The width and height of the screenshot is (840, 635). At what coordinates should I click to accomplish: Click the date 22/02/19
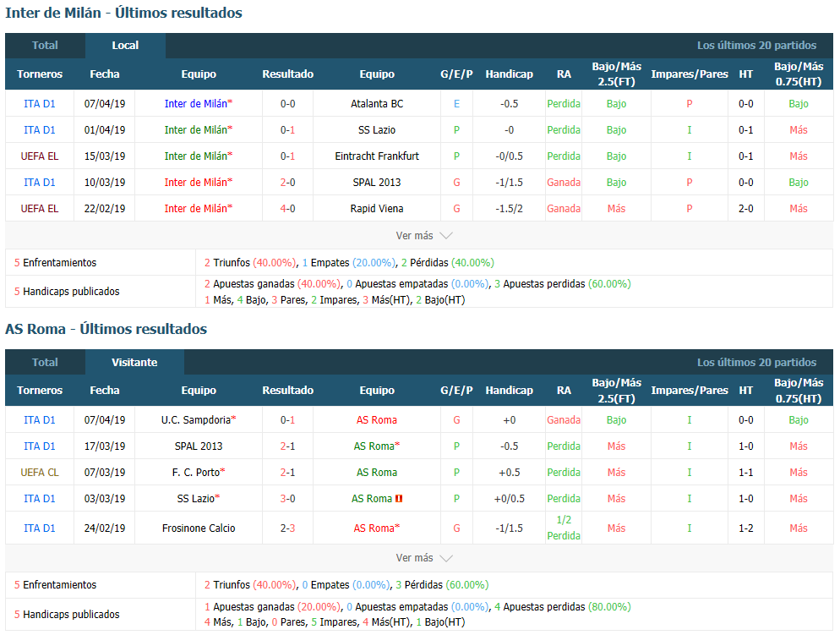105,209
